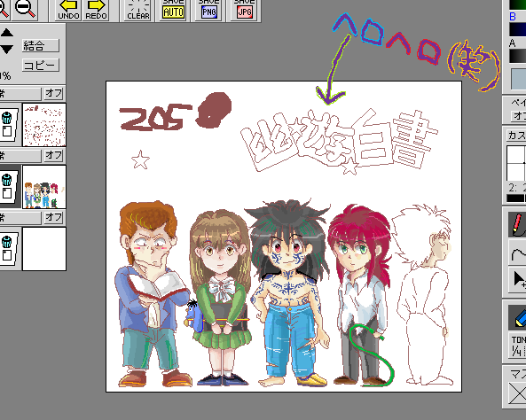Screen dimensions: 526x420
Task: Click the コピー copy layer button
Action: click(41, 65)
